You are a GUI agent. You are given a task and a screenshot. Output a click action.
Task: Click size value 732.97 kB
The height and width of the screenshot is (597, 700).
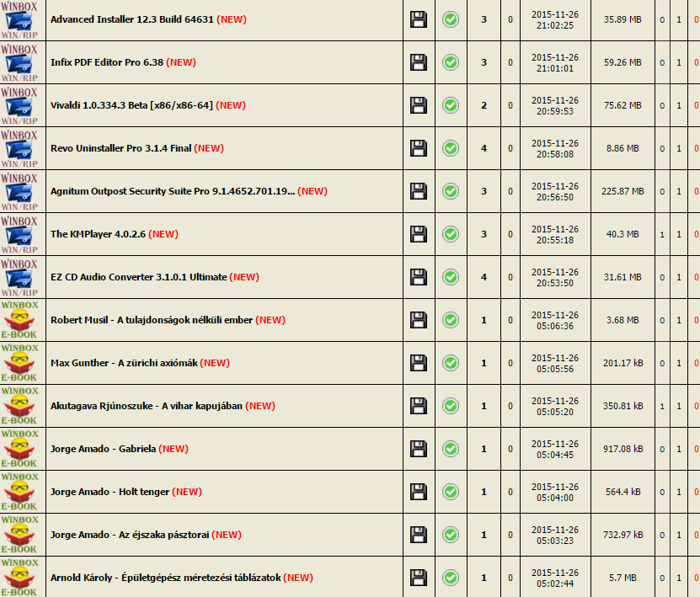click(x=623, y=535)
